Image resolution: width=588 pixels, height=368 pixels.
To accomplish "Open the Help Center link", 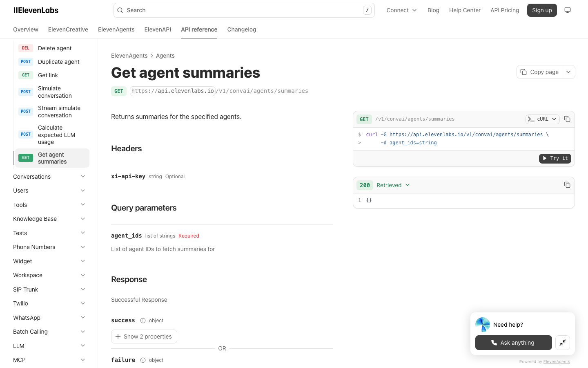I will [465, 10].
